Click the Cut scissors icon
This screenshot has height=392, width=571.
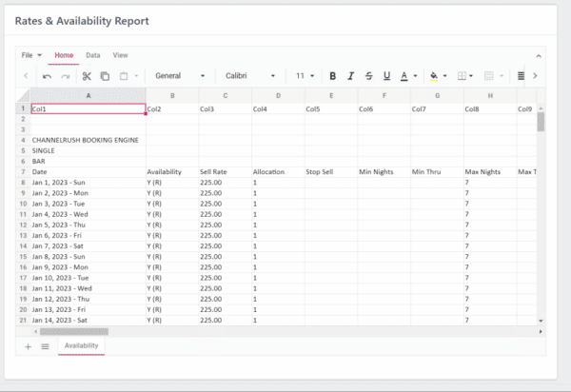87,76
